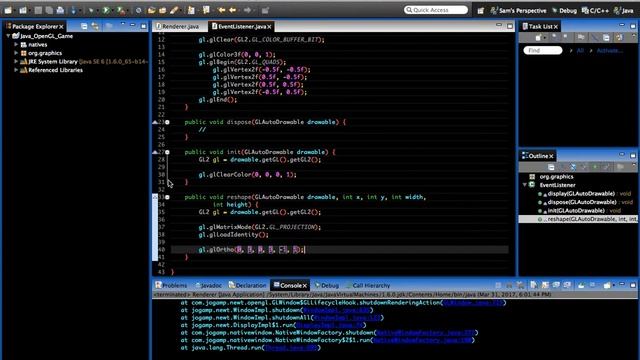The width and height of the screenshot is (640, 360).
Task: Expand JRE System Library node
Action: coord(16,62)
